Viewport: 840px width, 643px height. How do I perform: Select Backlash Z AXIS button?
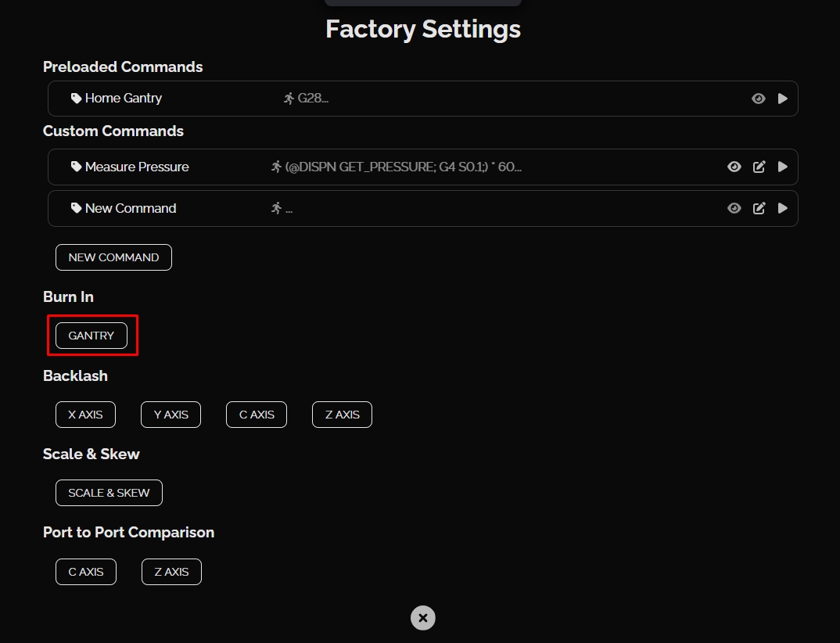click(342, 415)
